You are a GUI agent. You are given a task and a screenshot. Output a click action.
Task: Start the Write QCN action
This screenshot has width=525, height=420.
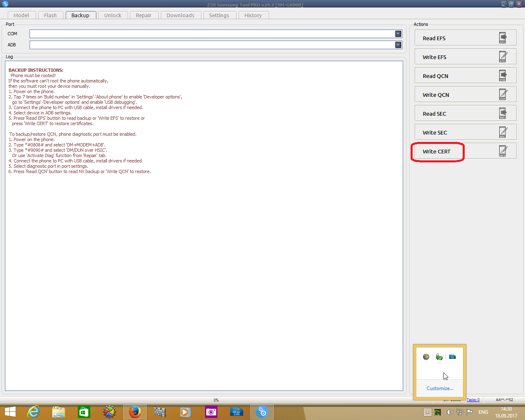[x=466, y=95]
